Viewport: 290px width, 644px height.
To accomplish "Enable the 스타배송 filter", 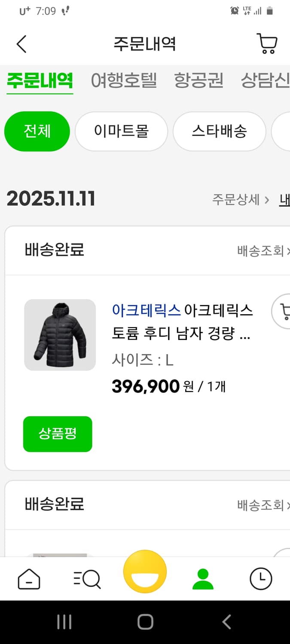I will point(219,131).
